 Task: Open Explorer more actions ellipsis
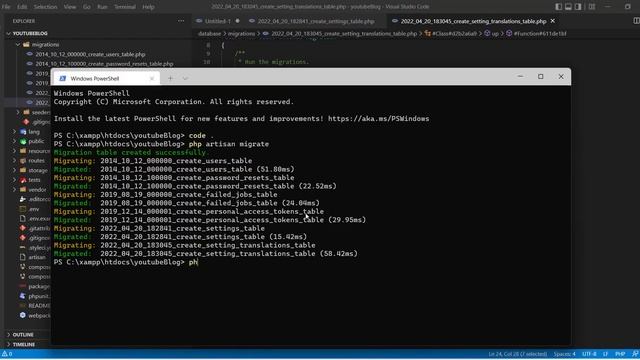(x=181, y=21)
